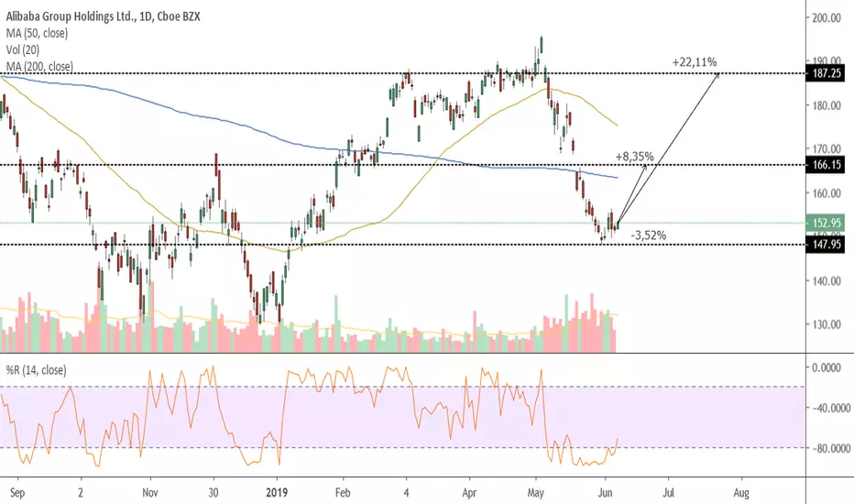Click the 166.15 price level label
854x504 pixels.
tap(826, 165)
